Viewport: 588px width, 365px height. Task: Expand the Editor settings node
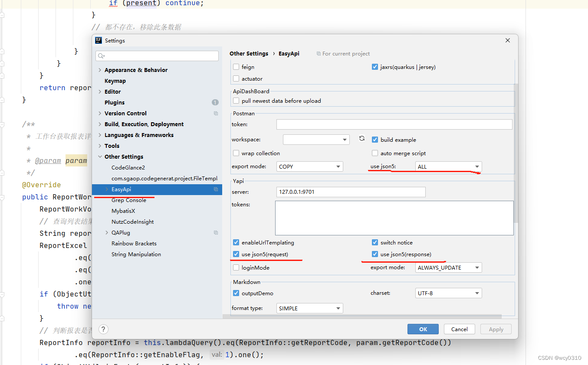100,92
